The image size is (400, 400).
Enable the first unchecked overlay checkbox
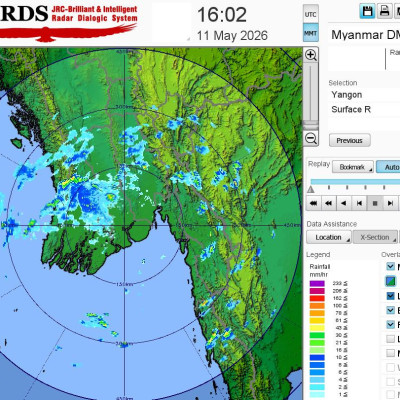(x=390, y=339)
